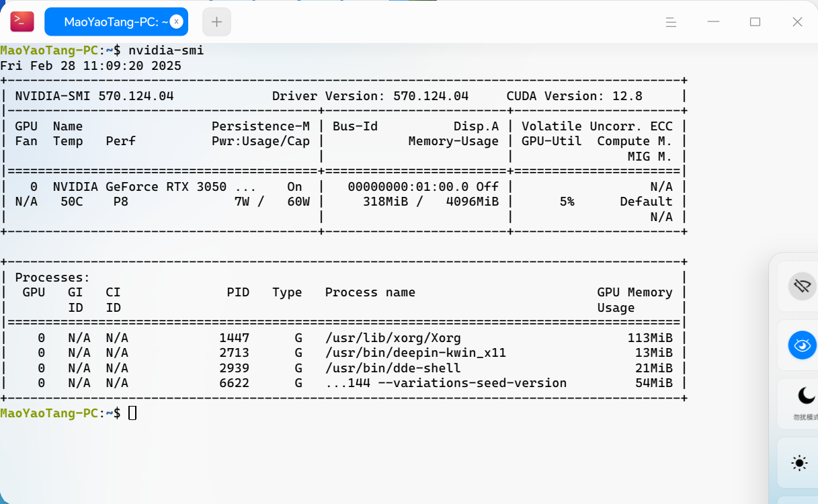This screenshot has width=818, height=504.
Task: Select the MaoYaoTang-PC terminal tab
Action: coord(116,22)
